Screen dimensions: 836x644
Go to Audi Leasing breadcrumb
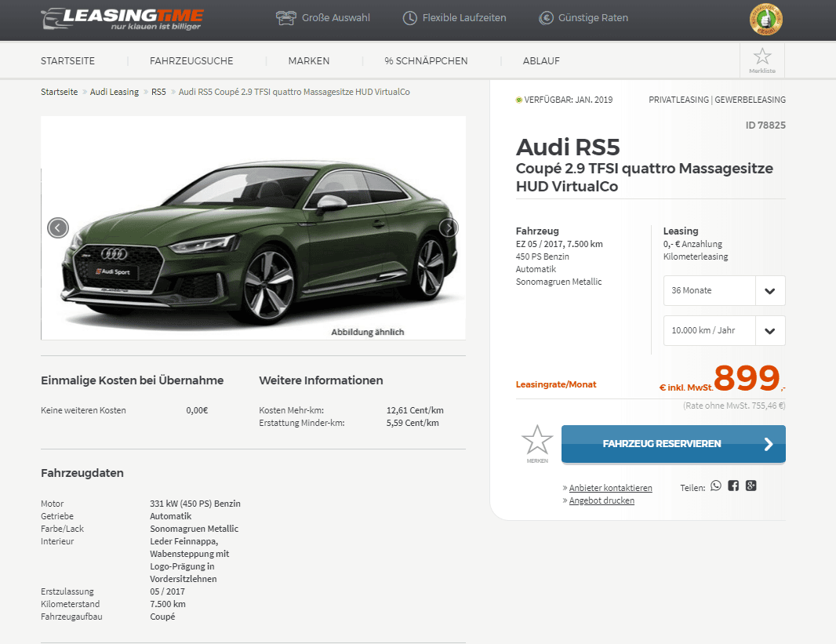114,92
